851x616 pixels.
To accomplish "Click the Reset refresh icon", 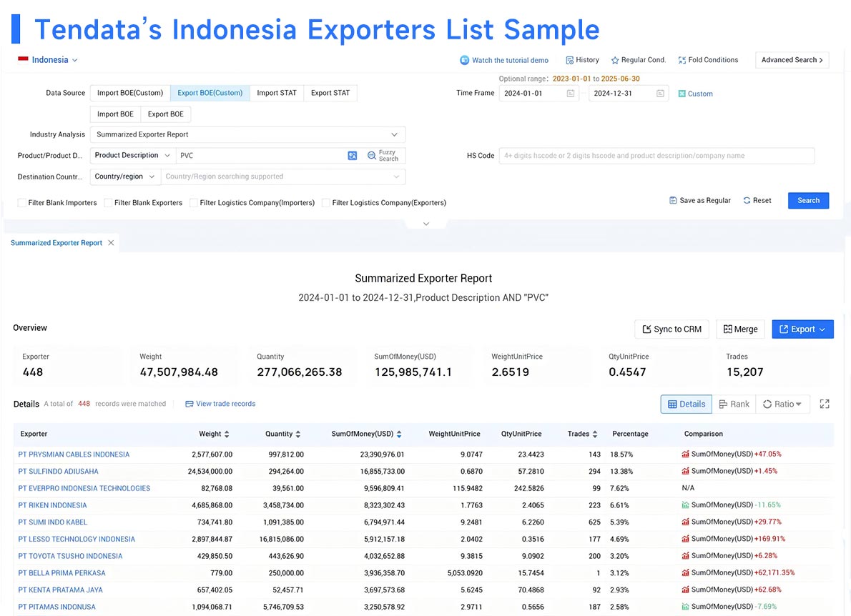I will point(747,201).
